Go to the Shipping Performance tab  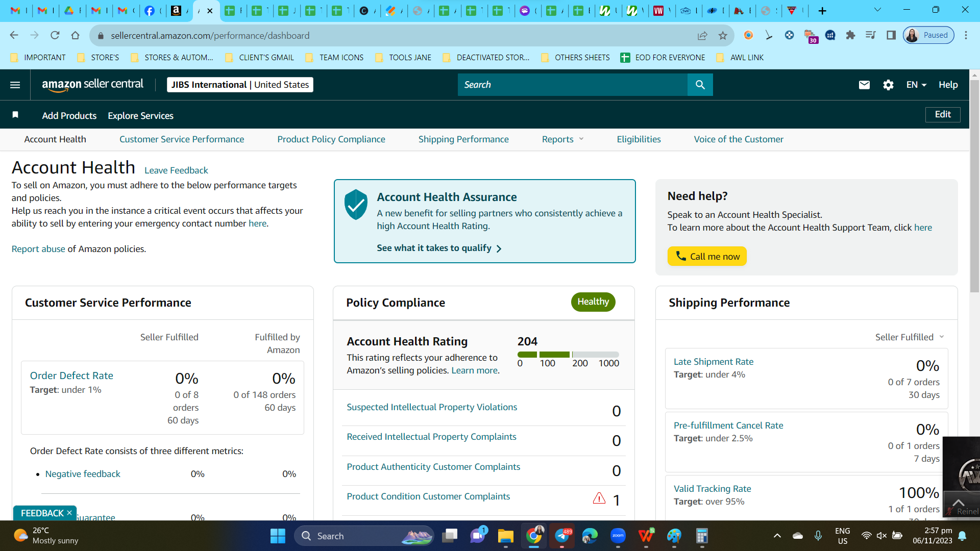tap(463, 139)
